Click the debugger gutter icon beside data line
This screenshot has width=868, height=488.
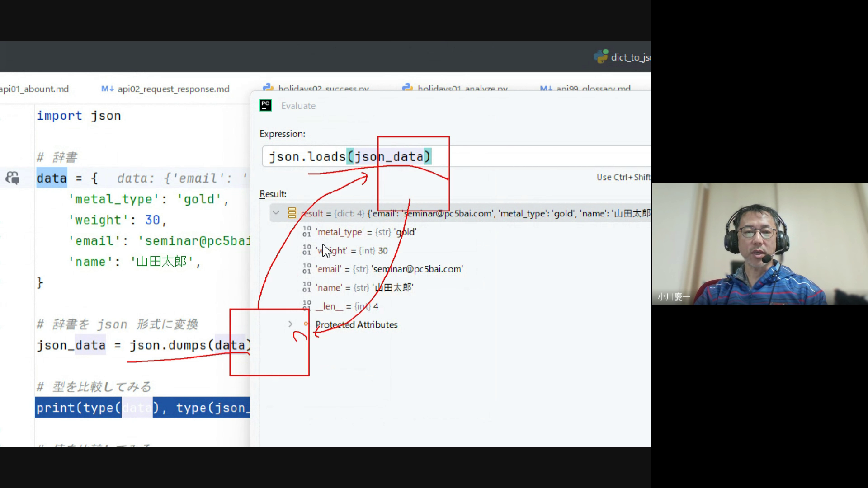pyautogui.click(x=13, y=178)
